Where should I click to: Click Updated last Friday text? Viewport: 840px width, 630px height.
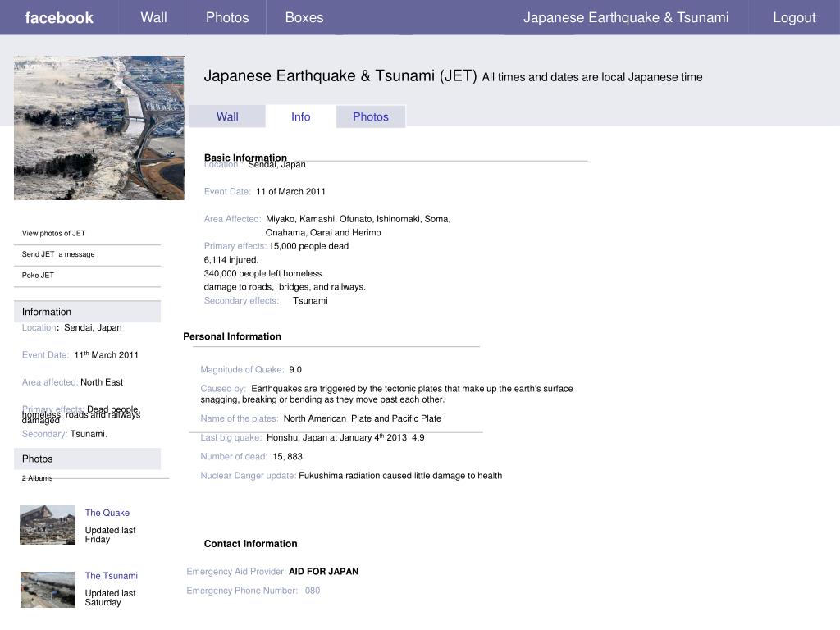(111, 535)
